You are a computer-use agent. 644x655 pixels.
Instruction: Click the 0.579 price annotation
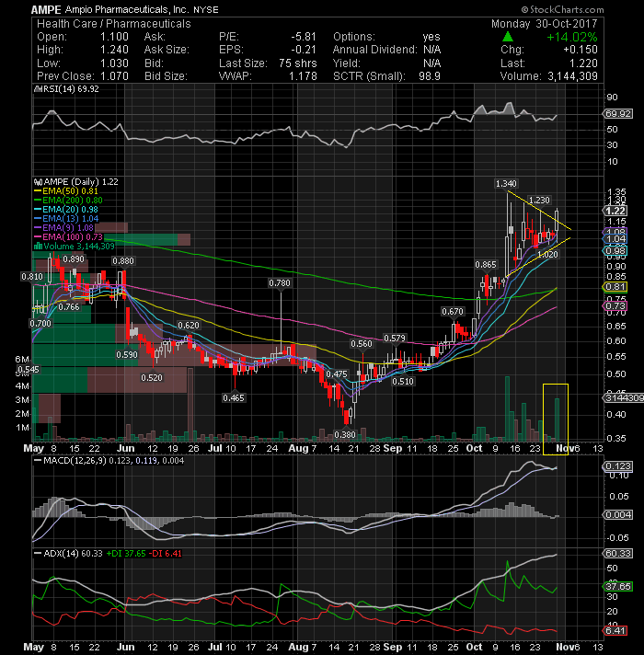395,338
